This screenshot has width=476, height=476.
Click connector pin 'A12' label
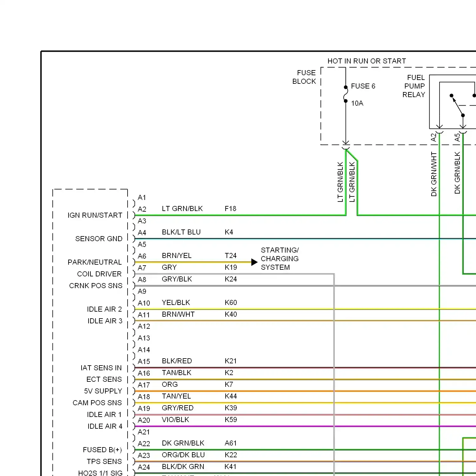[144, 326]
